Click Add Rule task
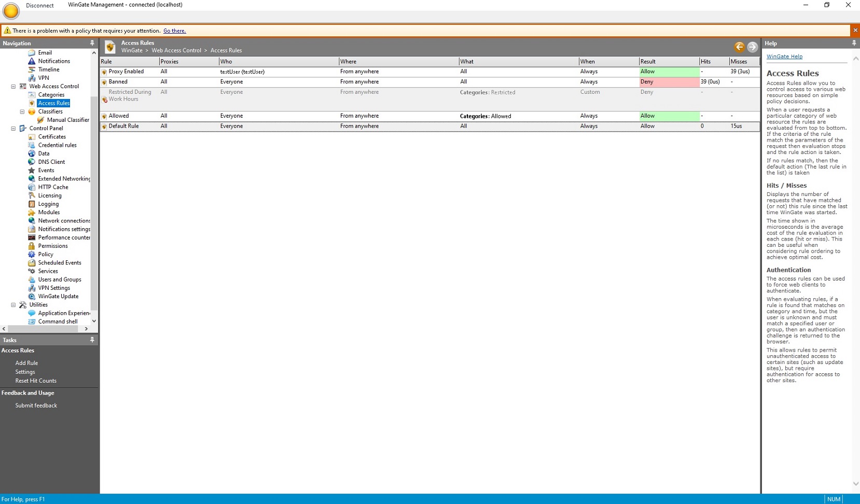The height and width of the screenshot is (504, 860). 26,363
